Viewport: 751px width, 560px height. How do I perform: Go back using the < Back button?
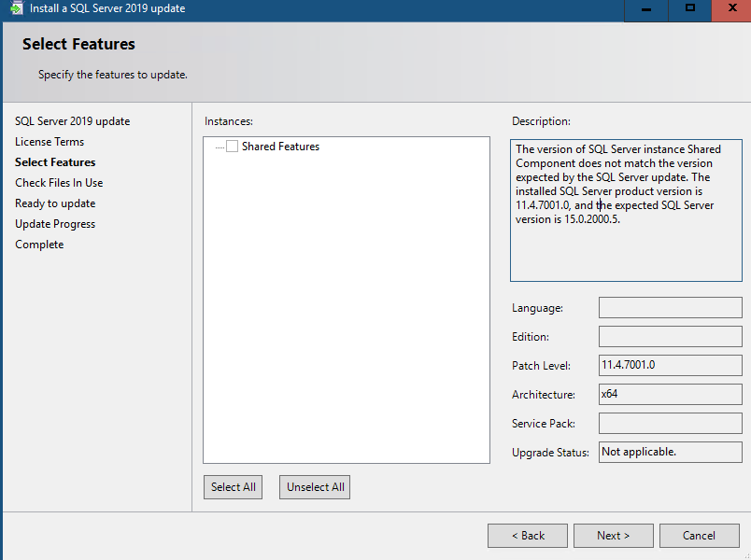pyautogui.click(x=527, y=535)
